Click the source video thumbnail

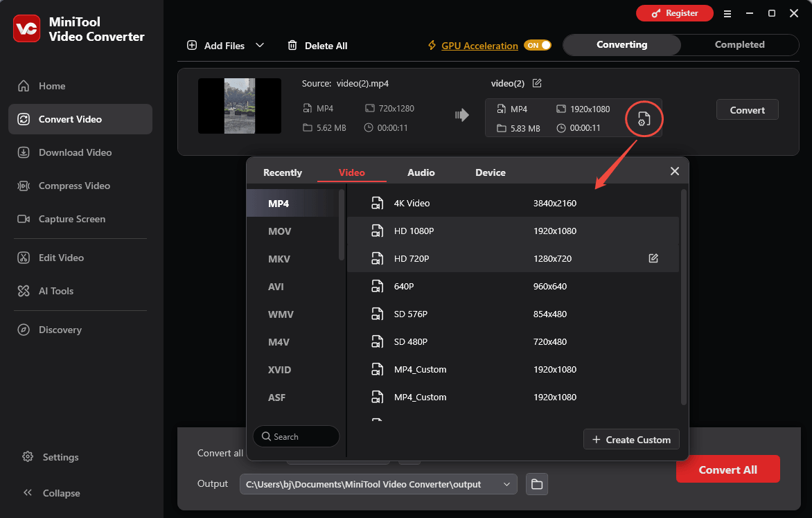click(x=240, y=106)
